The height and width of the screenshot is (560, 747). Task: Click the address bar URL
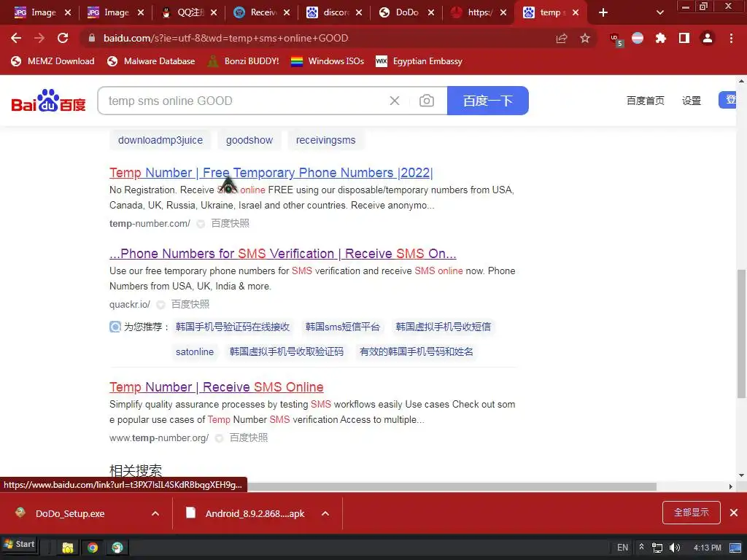226,38
